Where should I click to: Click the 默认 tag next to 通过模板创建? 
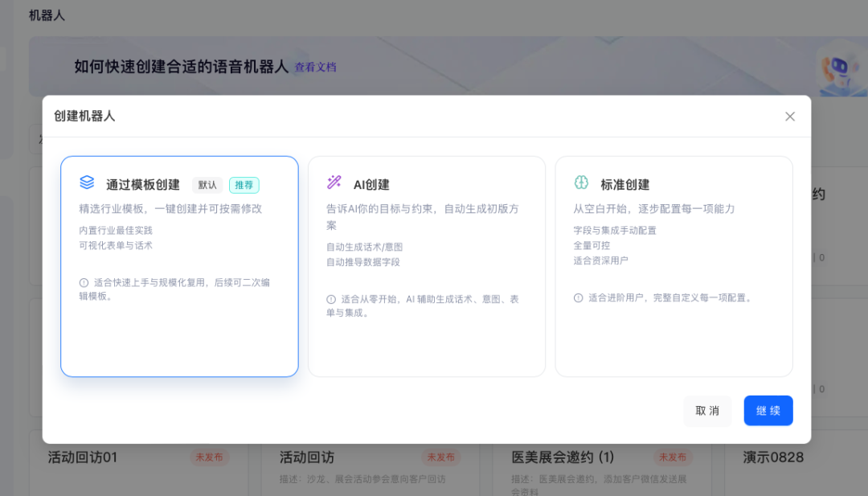coord(207,185)
